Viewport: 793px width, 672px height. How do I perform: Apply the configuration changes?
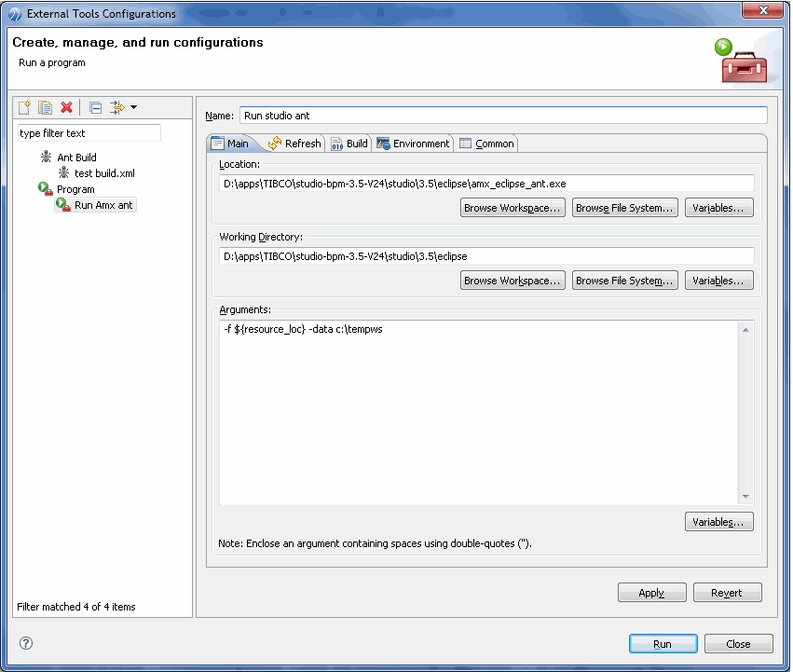651,593
